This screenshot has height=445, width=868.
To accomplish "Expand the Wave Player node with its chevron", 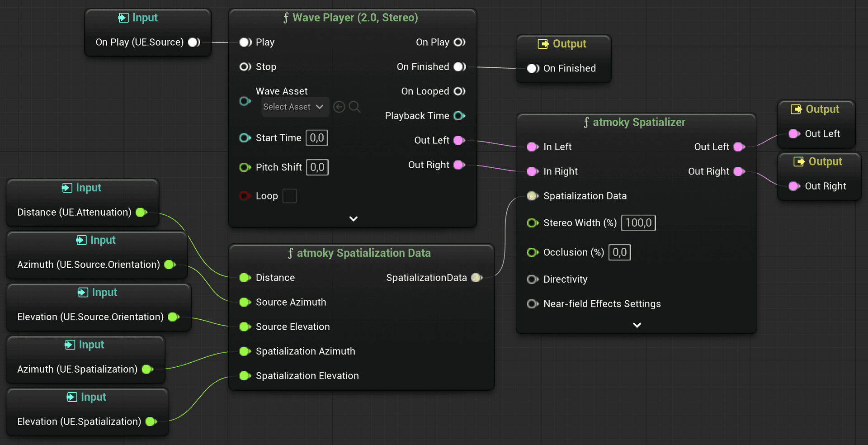I will pyautogui.click(x=353, y=218).
